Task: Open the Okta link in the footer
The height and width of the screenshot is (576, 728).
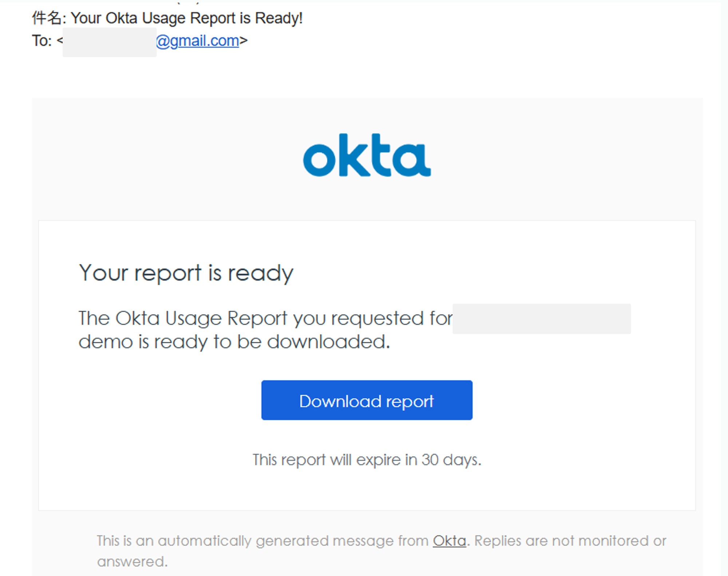Action: pyautogui.click(x=449, y=541)
